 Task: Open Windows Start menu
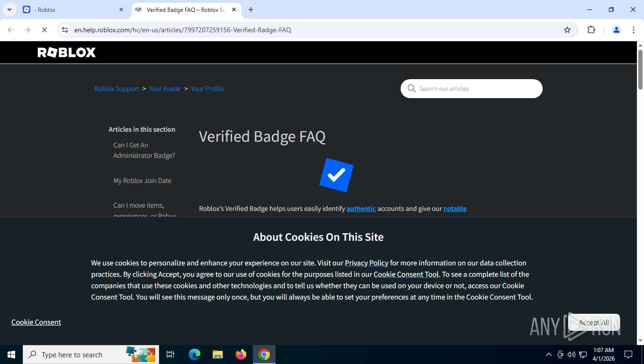(11, 355)
